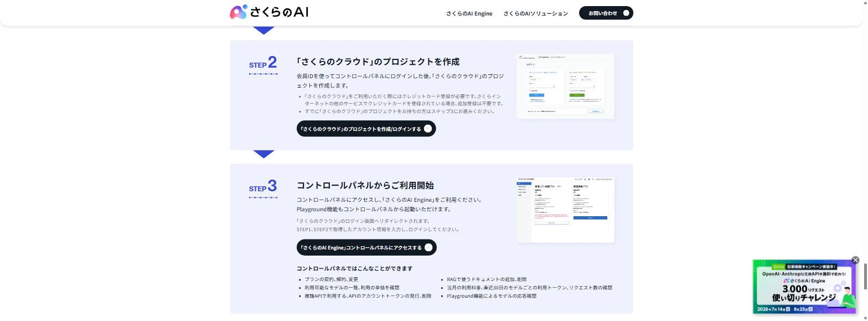Open さくらのAI Engine menu item
Screen dimensions: 868x321
pyautogui.click(x=469, y=13)
